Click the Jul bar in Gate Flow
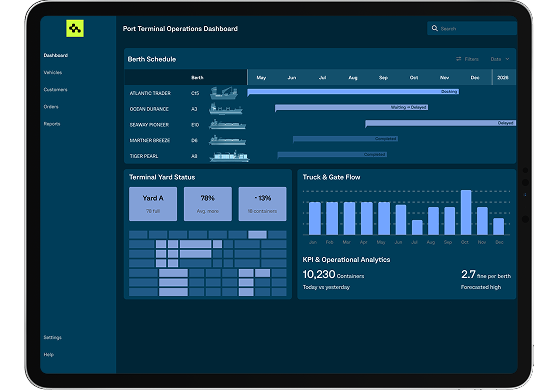This screenshot has width=560, height=391. (417, 227)
